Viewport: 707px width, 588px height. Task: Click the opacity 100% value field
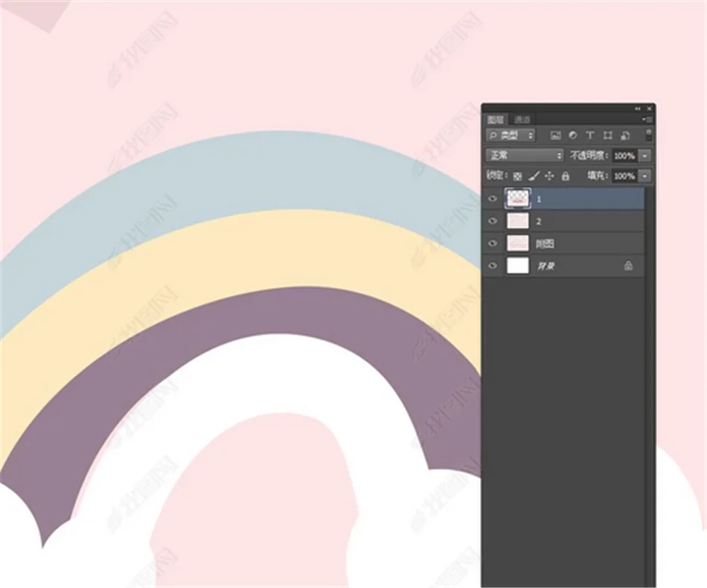(625, 156)
